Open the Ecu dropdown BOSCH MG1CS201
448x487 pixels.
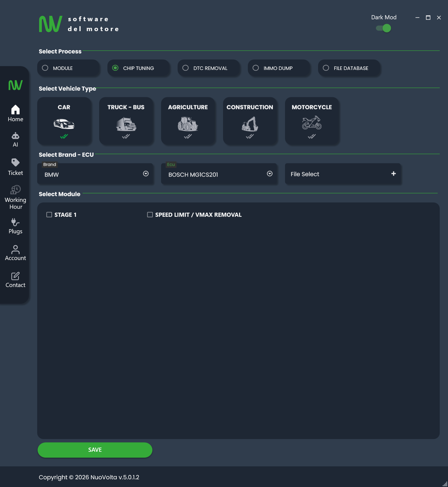tap(270, 174)
